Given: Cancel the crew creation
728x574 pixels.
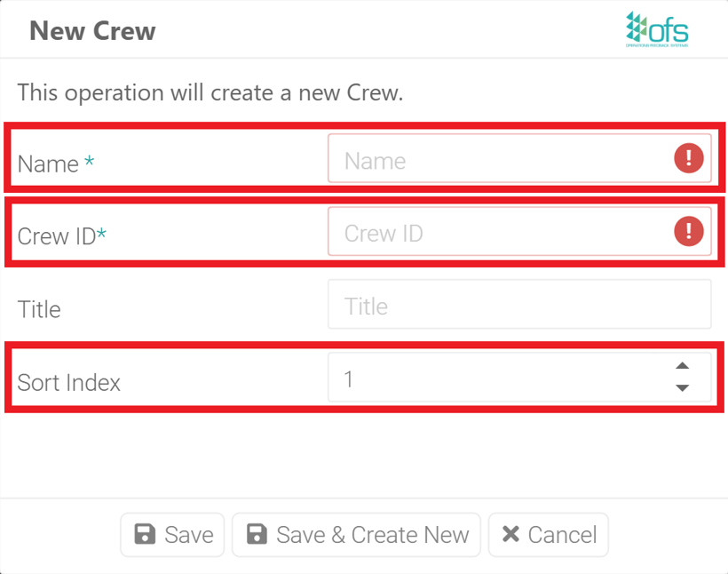Looking at the screenshot, I should (x=549, y=534).
